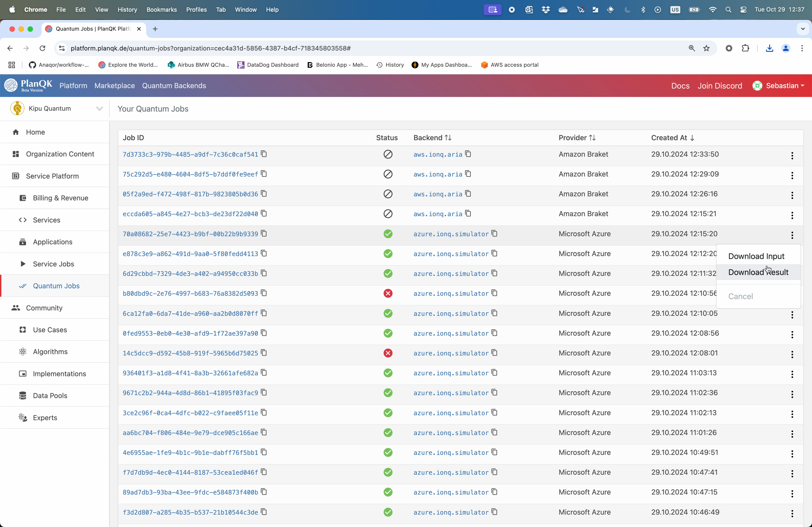
Task: Click red failed status icon of job b80dbd9c-2e76-4997-b683-76a8382d5093
Action: point(388,293)
